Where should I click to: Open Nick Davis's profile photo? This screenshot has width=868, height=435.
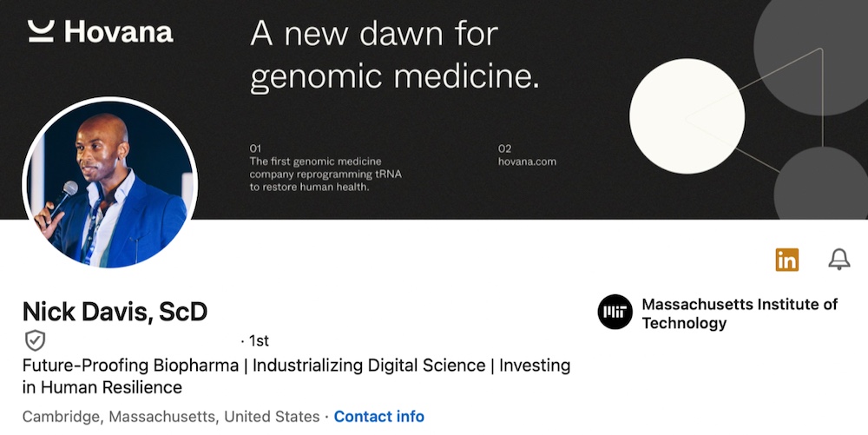110,184
